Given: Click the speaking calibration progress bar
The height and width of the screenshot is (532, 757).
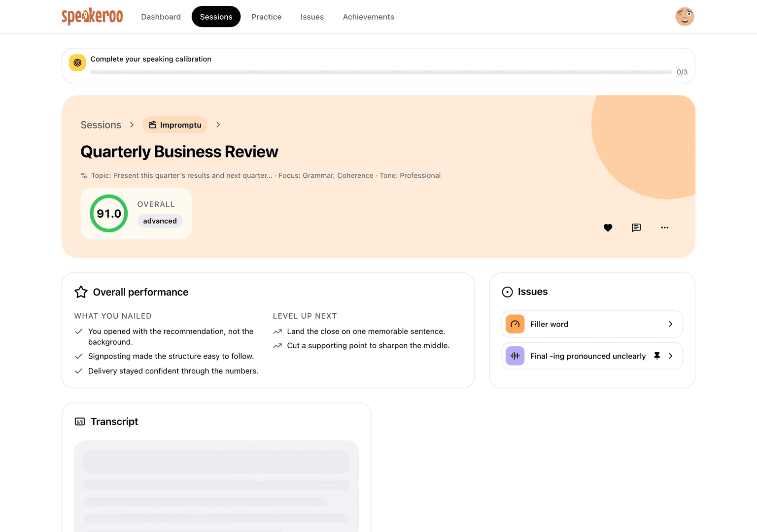Looking at the screenshot, I should point(381,72).
